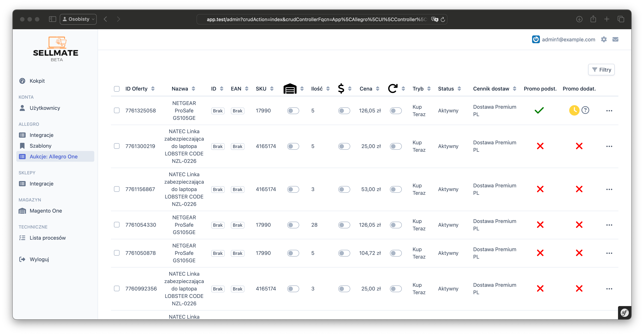Click the settings gear icon in header
The image size is (644, 335).
(x=604, y=40)
